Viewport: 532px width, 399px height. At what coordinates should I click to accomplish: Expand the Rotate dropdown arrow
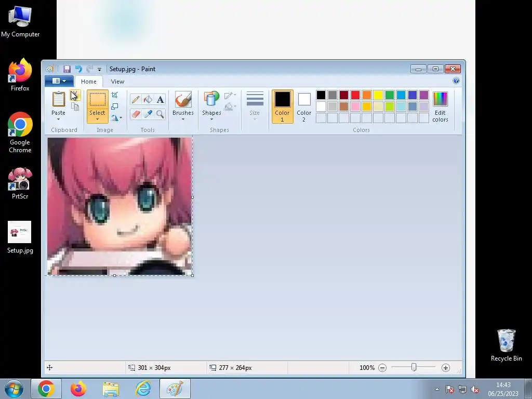tap(121, 118)
